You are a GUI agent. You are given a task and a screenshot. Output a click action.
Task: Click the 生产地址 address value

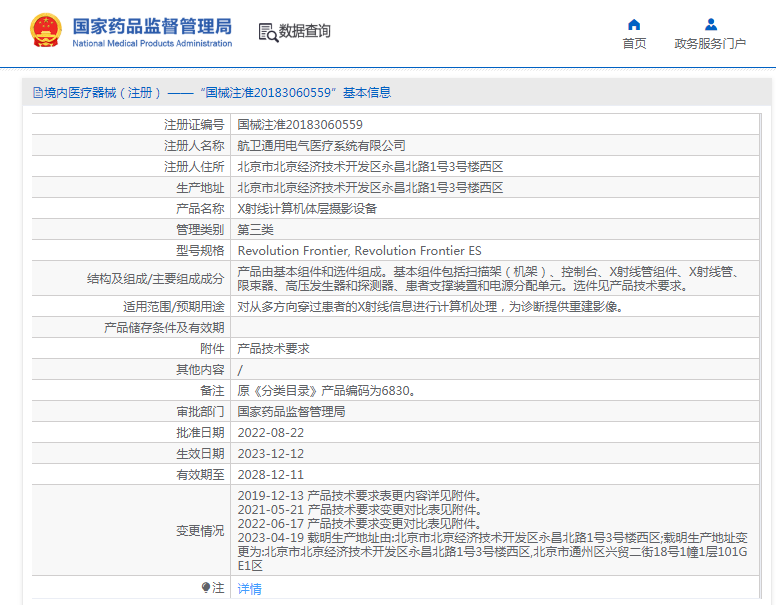370,188
